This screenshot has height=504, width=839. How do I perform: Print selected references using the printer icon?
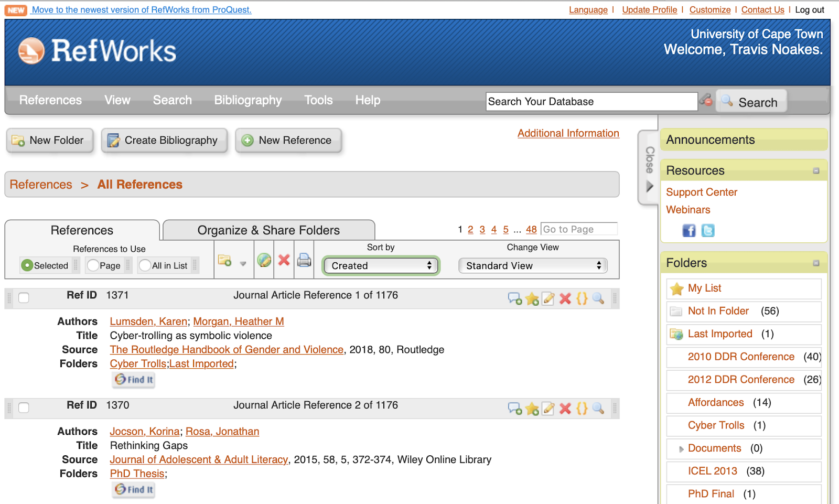pyautogui.click(x=304, y=260)
